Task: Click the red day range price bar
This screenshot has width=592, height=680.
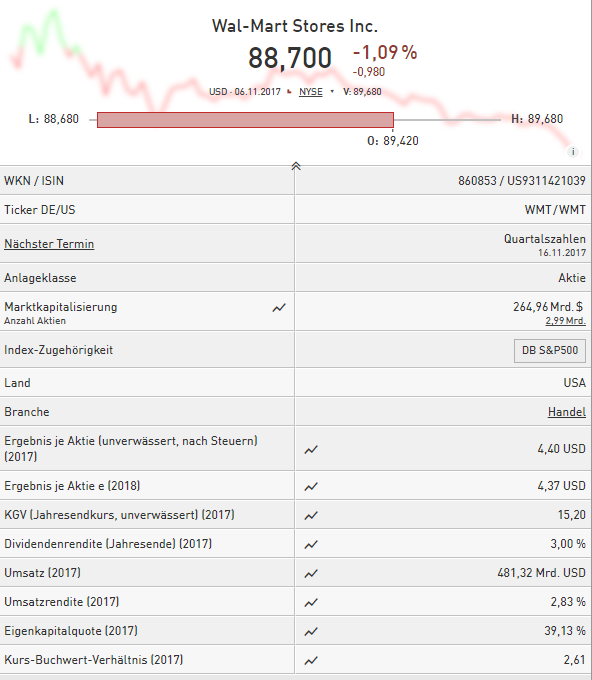Action: pos(245,120)
